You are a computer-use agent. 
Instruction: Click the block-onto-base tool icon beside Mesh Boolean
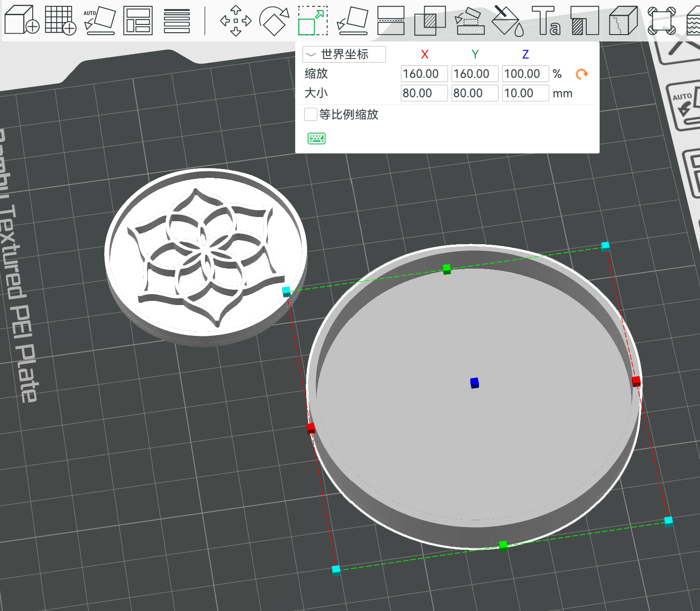[x=469, y=20]
